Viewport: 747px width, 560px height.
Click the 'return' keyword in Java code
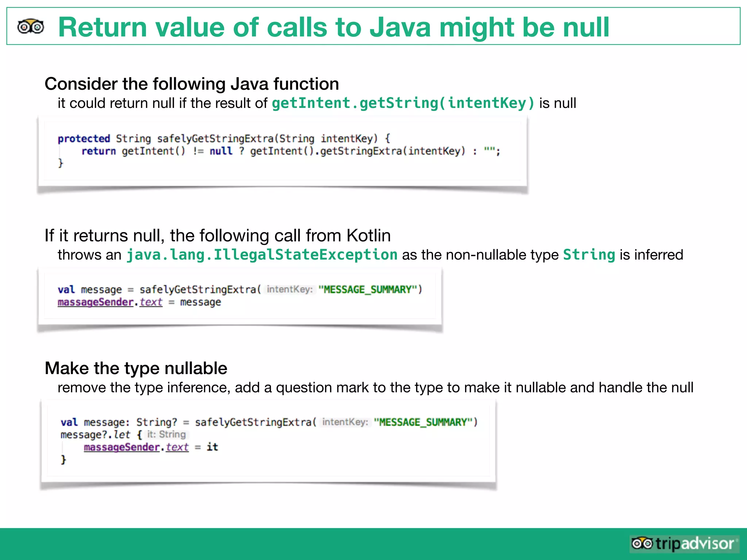click(98, 151)
